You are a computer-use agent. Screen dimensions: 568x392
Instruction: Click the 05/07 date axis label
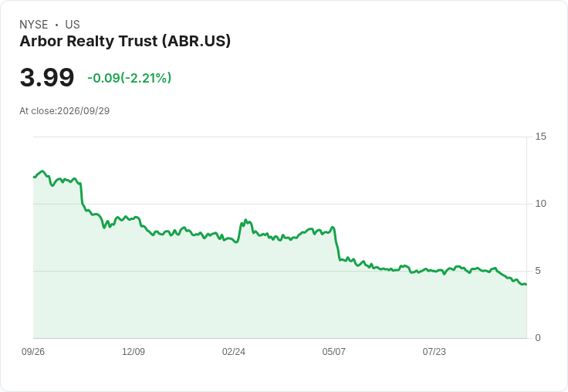333,351
